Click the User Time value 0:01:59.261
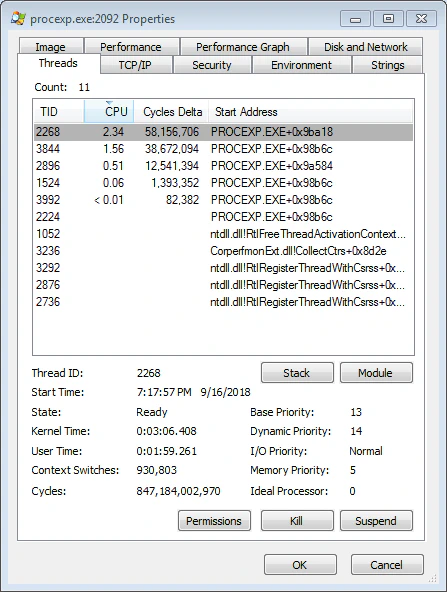447x592 pixels. click(166, 451)
